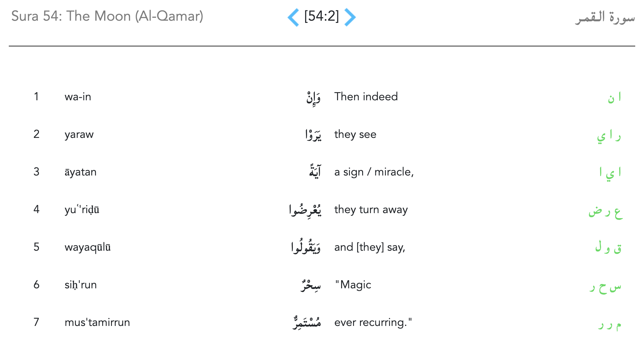The image size is (644, 351).
Task: Click transliteration "wayaqūlū"
Action: (87, 247)
